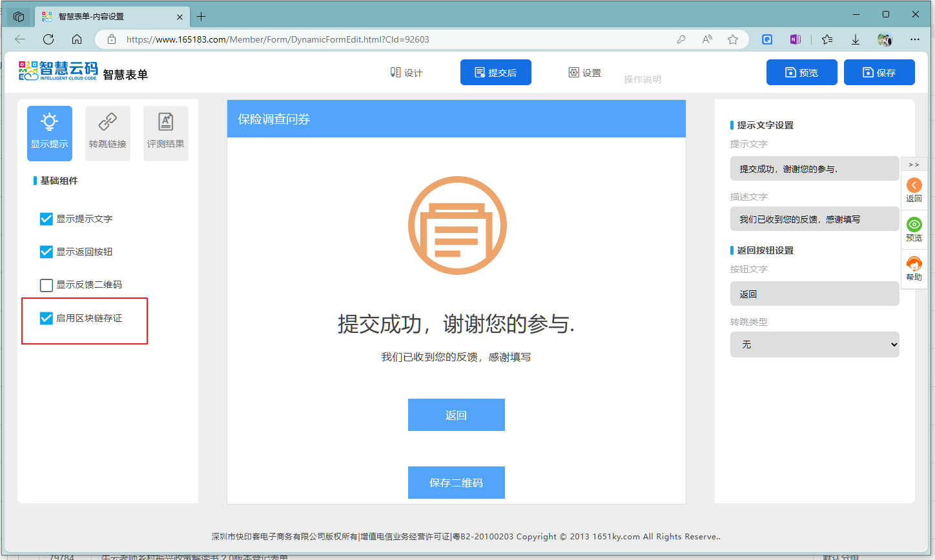The width and height of the screenshot is (935, 560).
Task: Refresh the page with the reload icon
Action: pos(48,39)
